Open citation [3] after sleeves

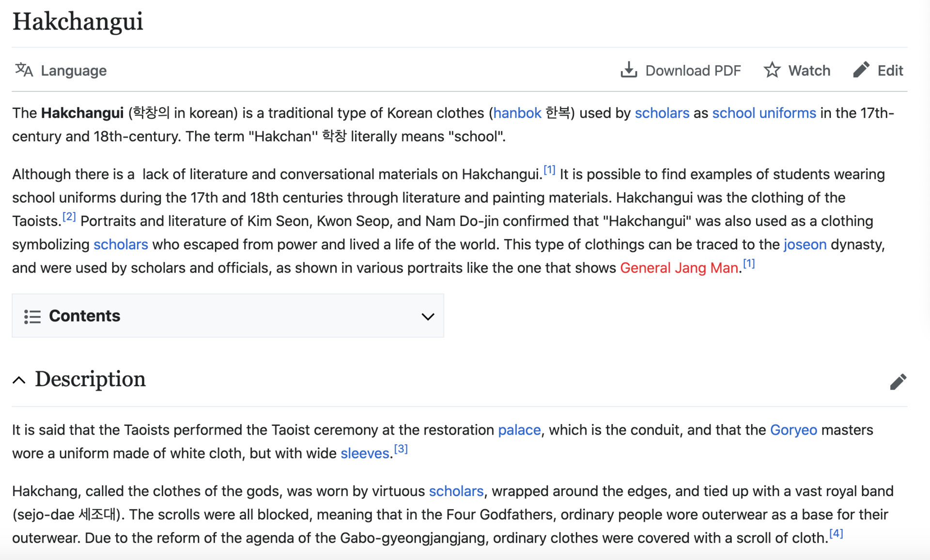[401, 449]
